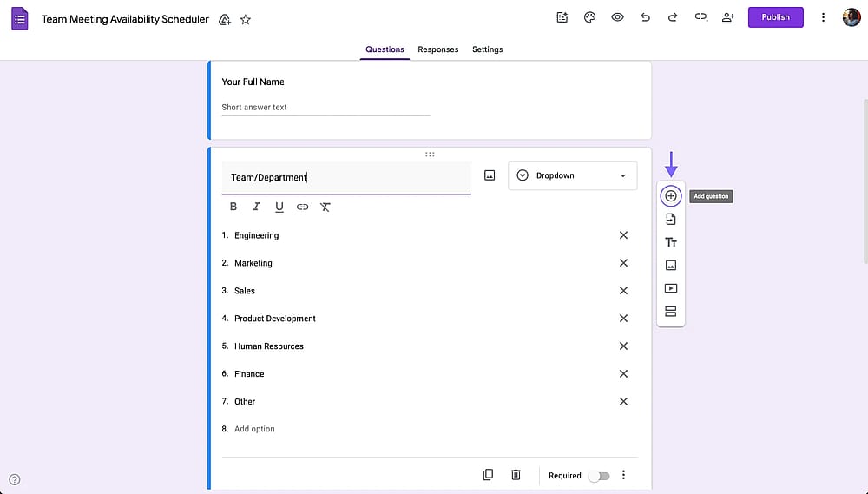
Task: Open the question's more options menu
Action: click(623, 475)
